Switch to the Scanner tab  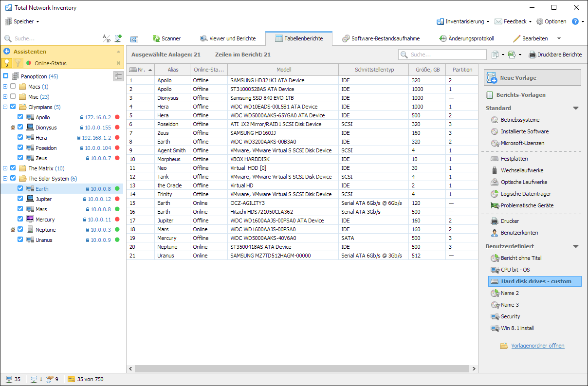166,38
